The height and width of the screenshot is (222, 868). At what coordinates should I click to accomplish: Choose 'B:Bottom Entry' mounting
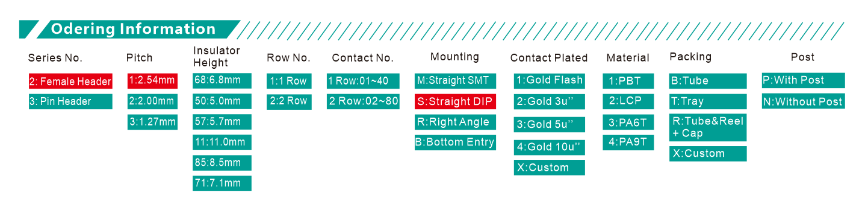pyautogui.click(x=455, y=142)
